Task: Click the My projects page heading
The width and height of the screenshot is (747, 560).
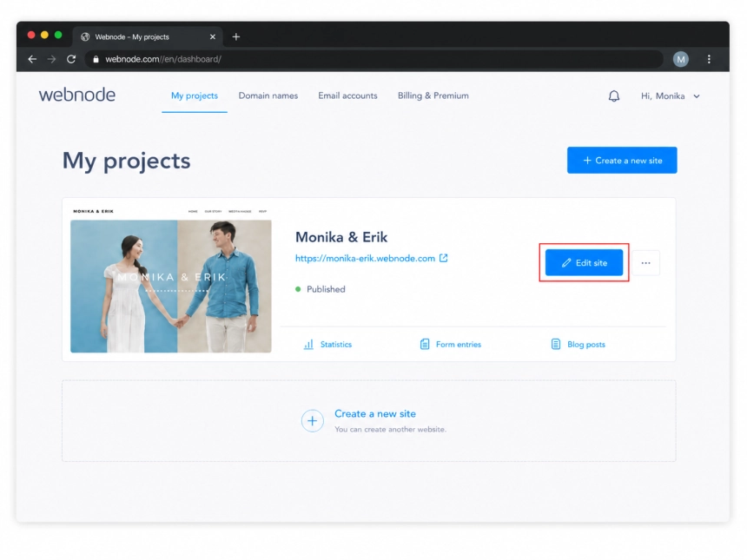Action: coord(126,161)
